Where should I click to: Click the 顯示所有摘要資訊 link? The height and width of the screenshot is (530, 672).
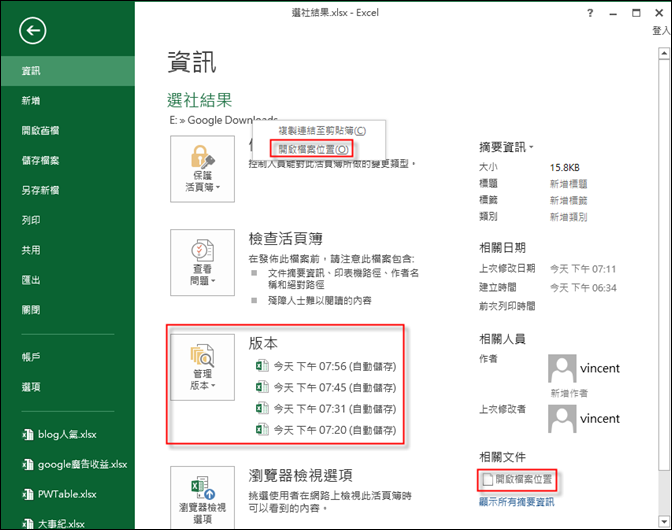(x=516, y=502)
